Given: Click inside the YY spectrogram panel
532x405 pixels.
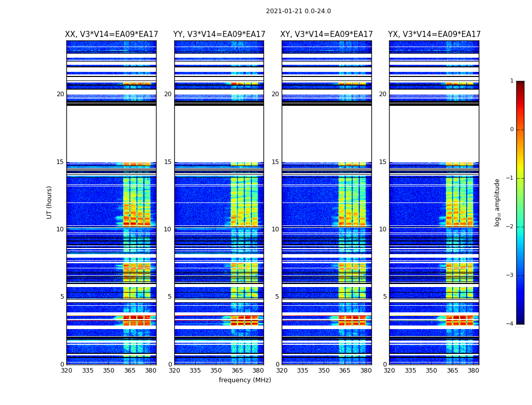Looking at the screenshot, I should [219, 202].
